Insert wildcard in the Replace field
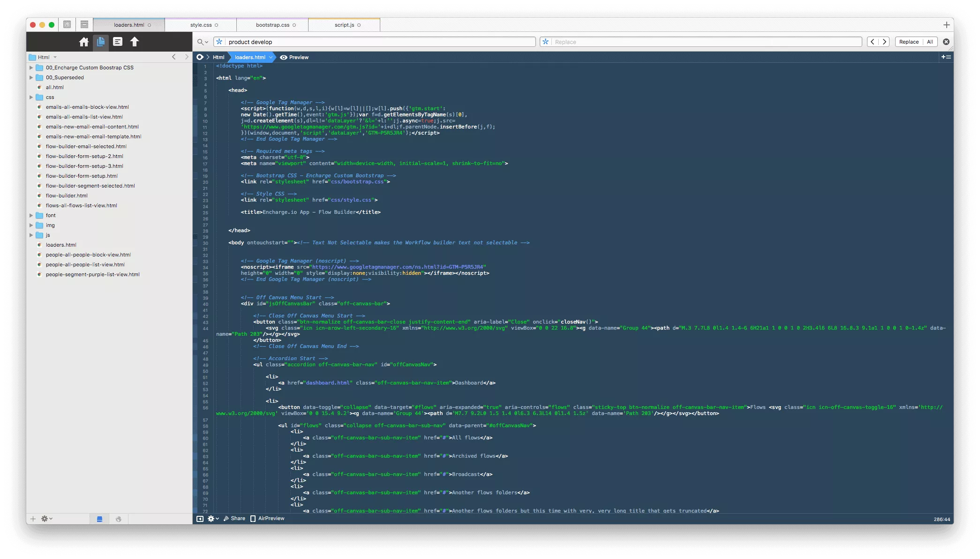The height and width of the screenshot is (559, 980). point(545,42)
